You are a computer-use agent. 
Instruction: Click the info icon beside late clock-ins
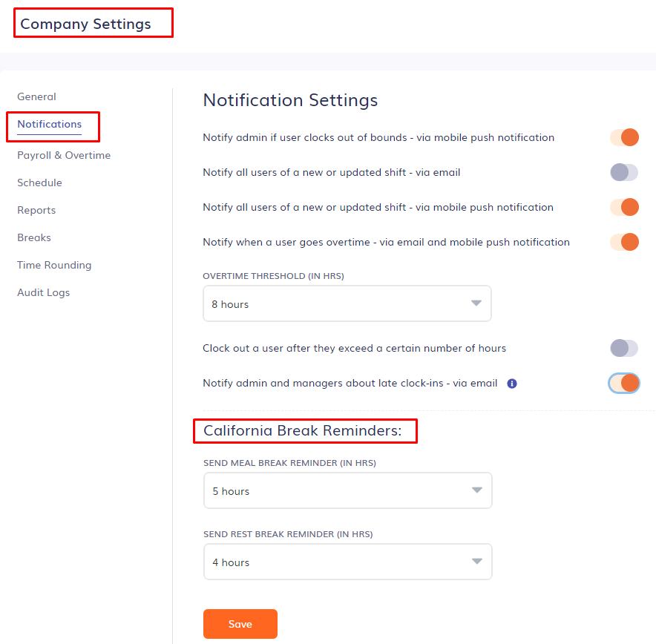pos(512,384)
